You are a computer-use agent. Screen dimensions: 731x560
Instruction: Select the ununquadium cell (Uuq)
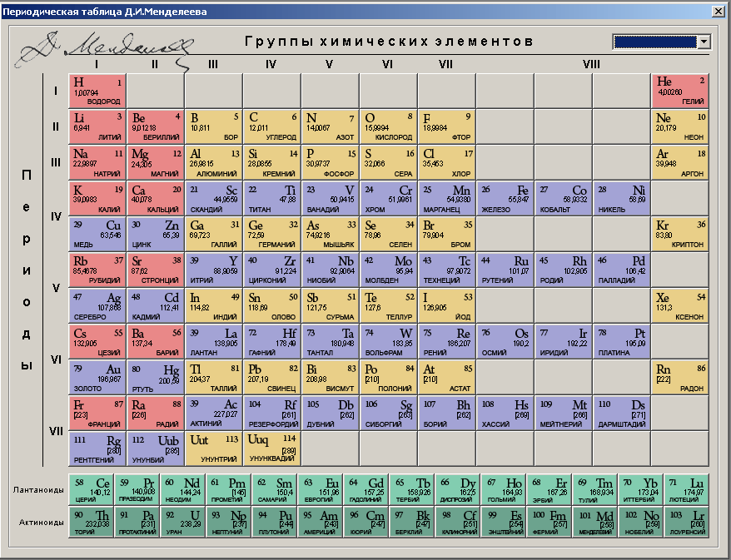pyautogui.click(x=272, y=448)
